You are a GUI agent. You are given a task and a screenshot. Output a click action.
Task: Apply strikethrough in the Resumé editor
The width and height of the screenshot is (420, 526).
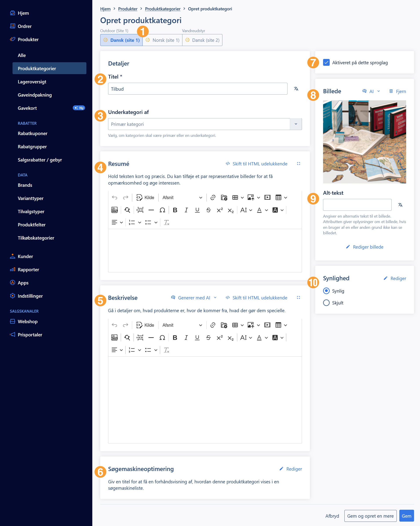(208, 210)
